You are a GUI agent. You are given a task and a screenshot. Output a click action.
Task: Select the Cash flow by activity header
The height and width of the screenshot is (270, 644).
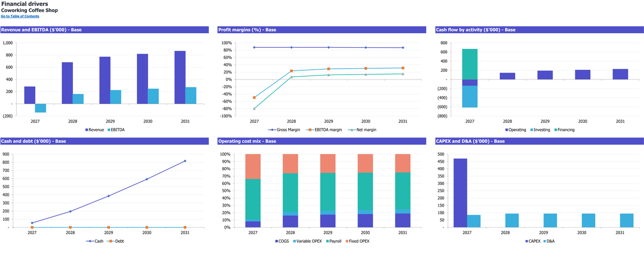(539, 30)
